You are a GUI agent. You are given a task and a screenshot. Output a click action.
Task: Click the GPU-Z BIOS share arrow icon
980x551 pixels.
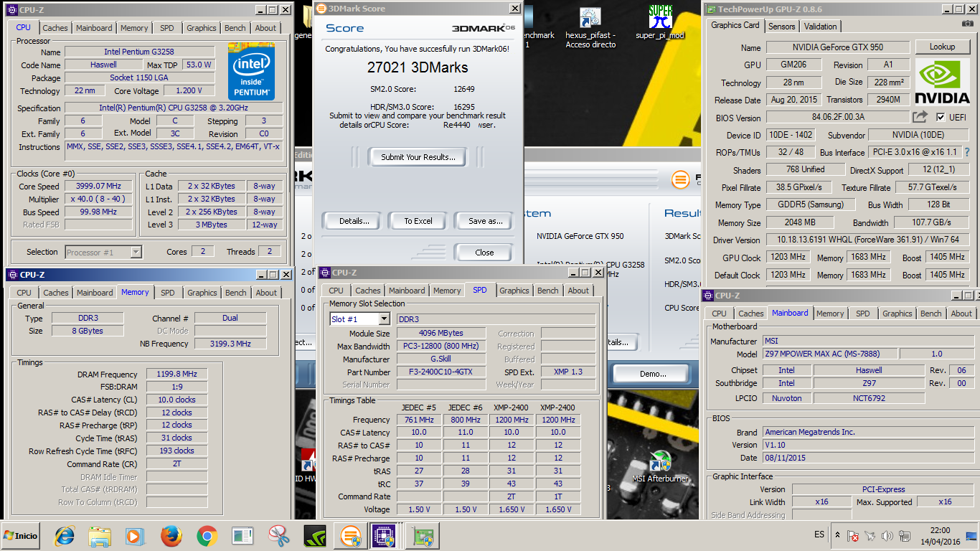tap(920, 117)
